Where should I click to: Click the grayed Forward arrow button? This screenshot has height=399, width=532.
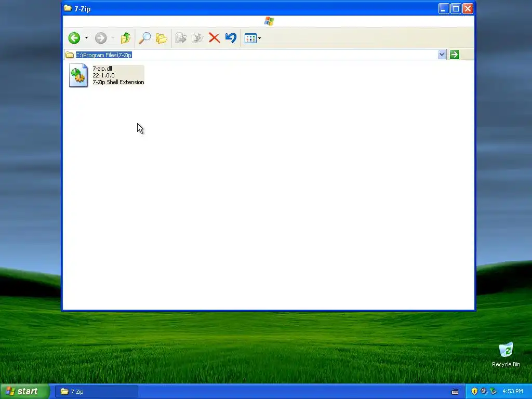101,38
